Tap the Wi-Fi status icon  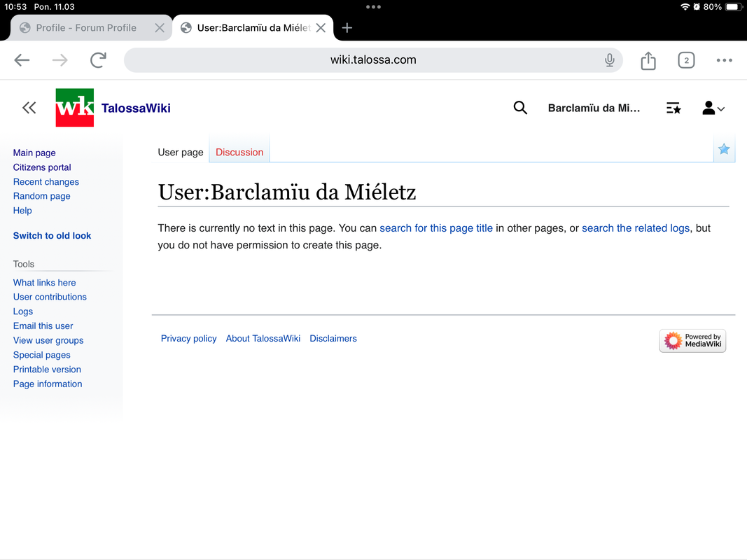click(x=685, y=7)
